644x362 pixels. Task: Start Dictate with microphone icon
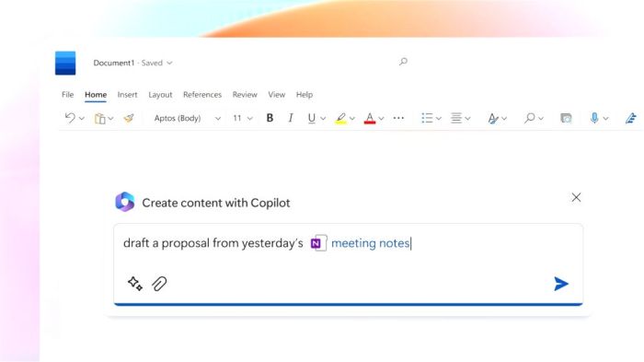click(x=594, y=118)
